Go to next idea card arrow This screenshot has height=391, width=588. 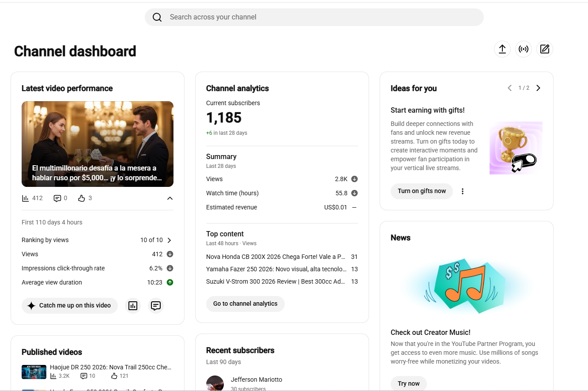click(538, 88)
